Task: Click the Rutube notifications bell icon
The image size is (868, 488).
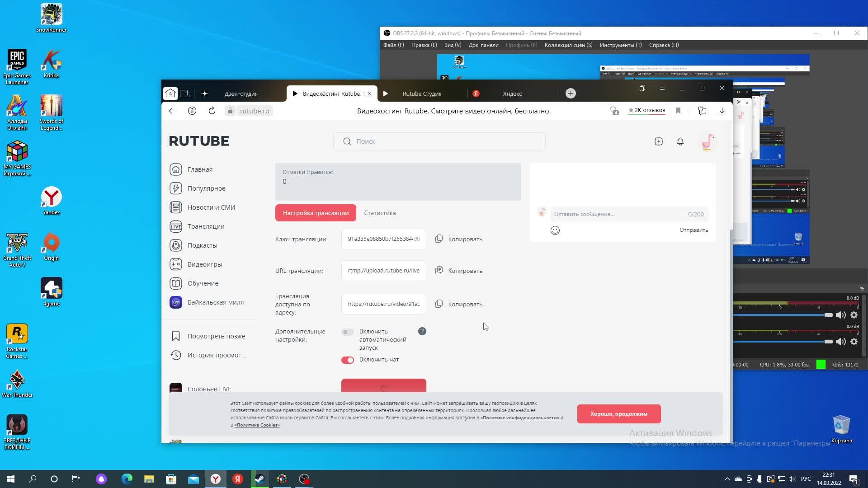Action: pyautogui.click(x=680, y=141)
